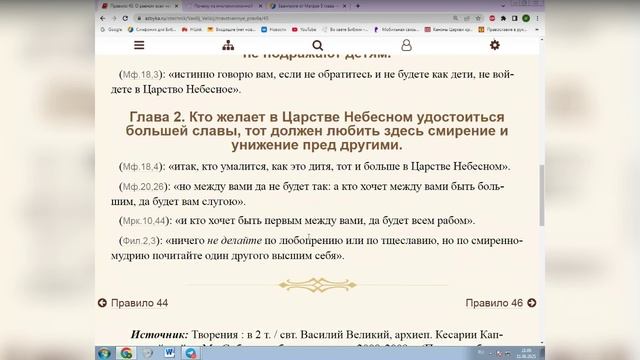Follow the Мрк.10,44 scripture link
640x360 pixels.
click(x=144, y=221)
